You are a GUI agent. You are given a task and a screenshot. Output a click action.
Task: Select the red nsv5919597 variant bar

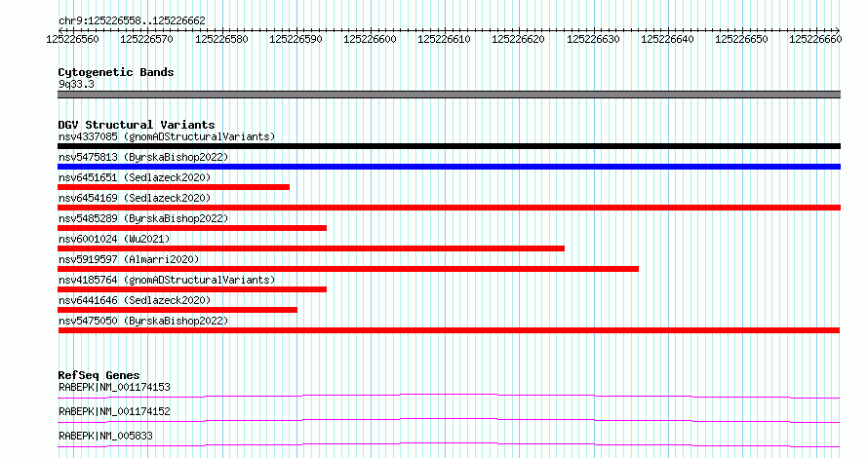click(348, 269)
